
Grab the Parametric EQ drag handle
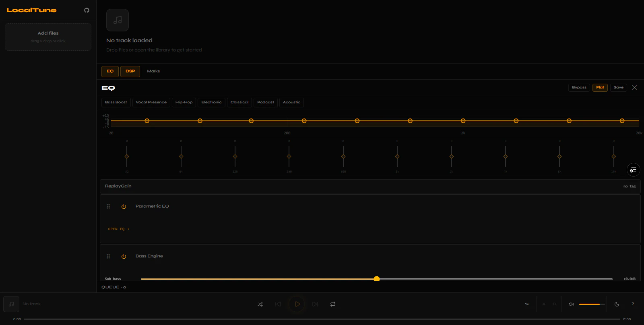click(x=108, y=206)
